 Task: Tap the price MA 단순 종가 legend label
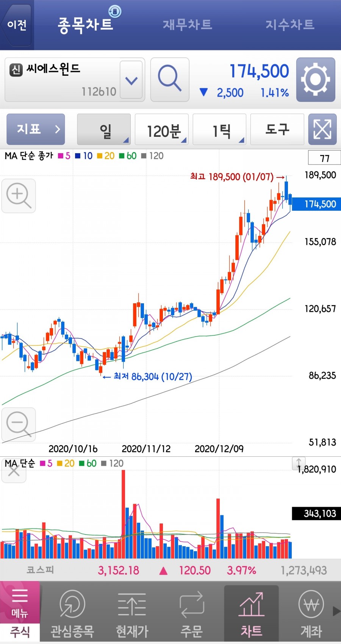coord(29,156)
